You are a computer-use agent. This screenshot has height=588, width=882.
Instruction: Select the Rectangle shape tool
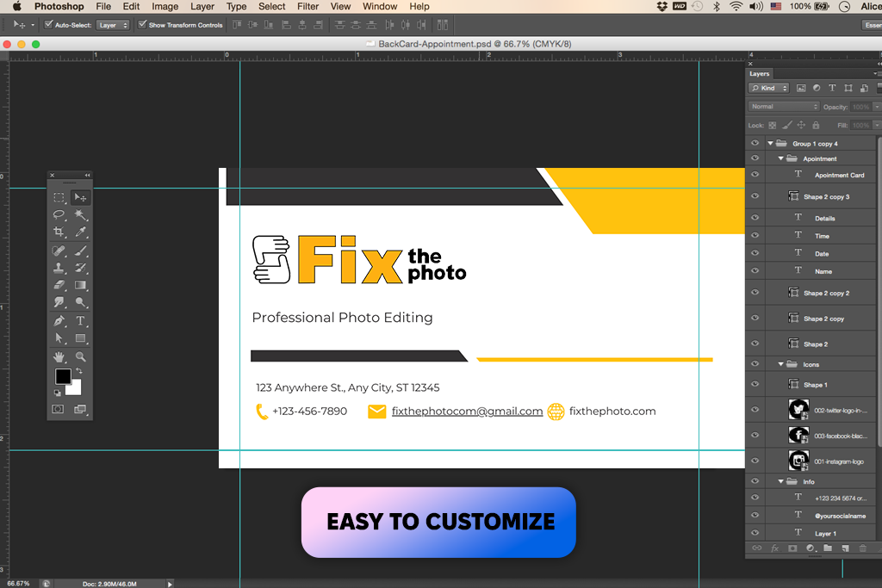[x=80, y=338]
